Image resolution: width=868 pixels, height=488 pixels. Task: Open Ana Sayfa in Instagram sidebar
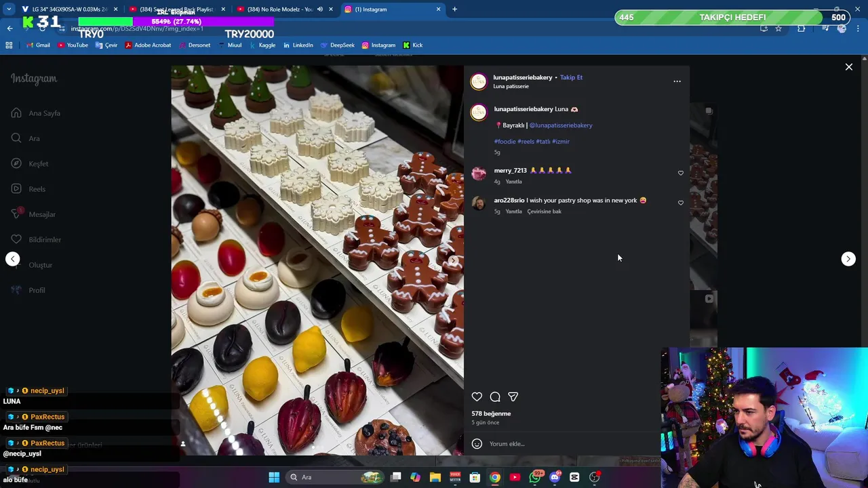(36, 113)
